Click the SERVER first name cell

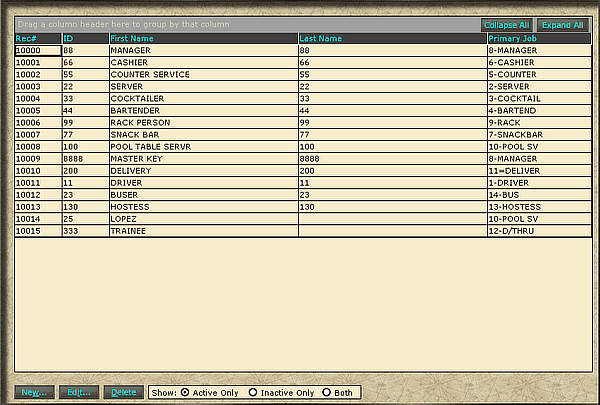(204, 87)
